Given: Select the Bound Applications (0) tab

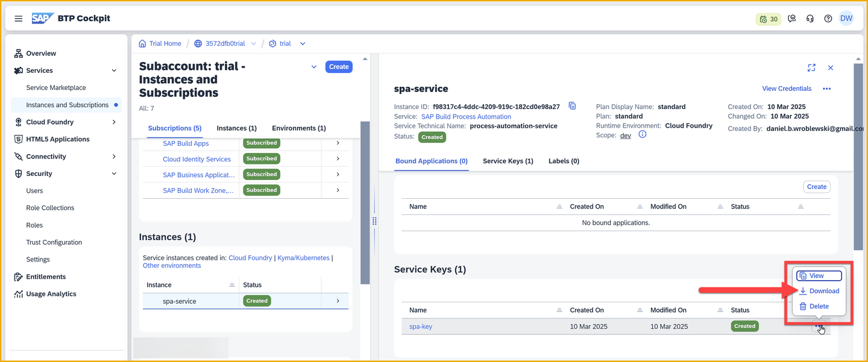Looking at the screenshot, I should coord(432,161).
